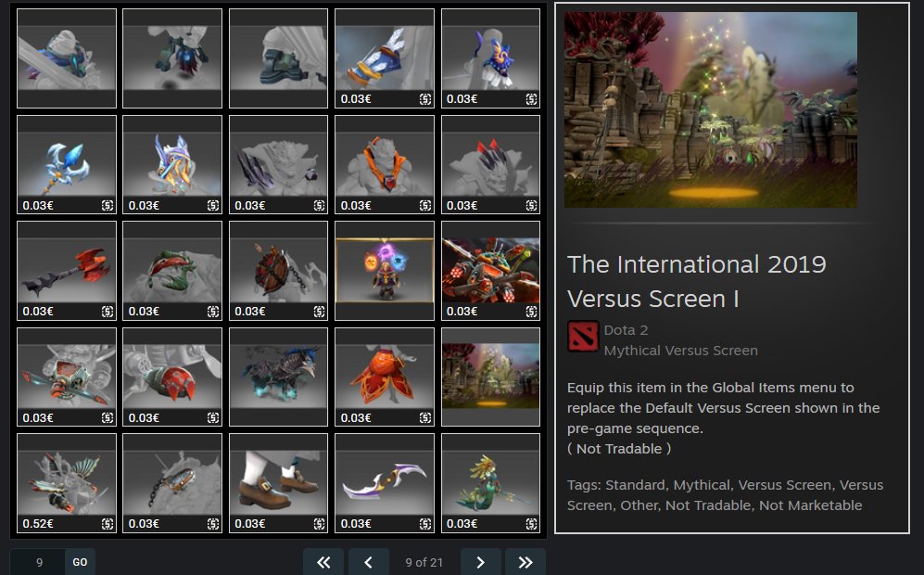Go to the previous inventory page

(368, 562)
